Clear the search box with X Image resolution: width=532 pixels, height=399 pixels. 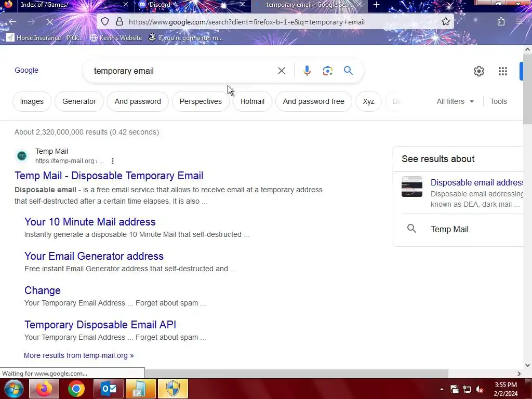281,71
